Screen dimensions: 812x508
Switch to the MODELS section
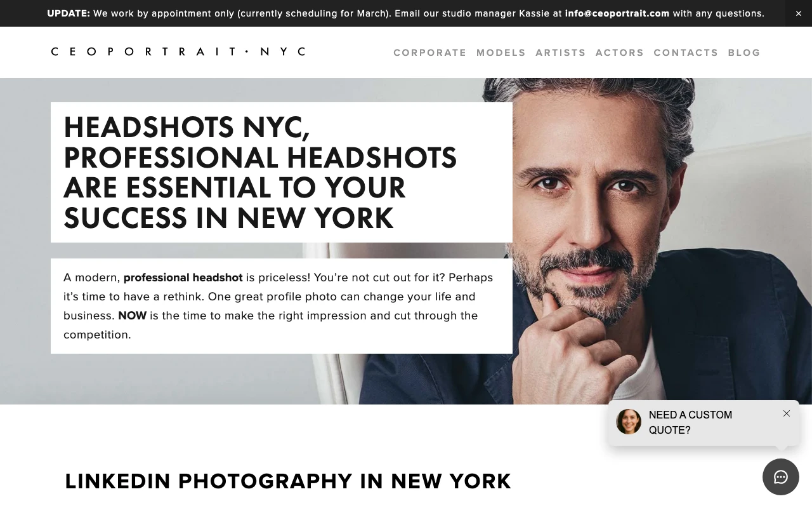tap(501, 53)
